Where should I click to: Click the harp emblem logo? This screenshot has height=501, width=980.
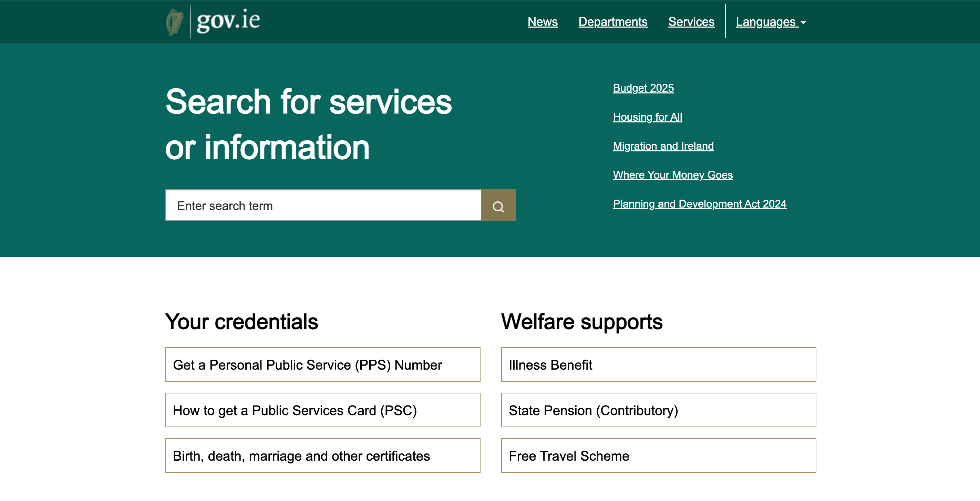point(175,22)
